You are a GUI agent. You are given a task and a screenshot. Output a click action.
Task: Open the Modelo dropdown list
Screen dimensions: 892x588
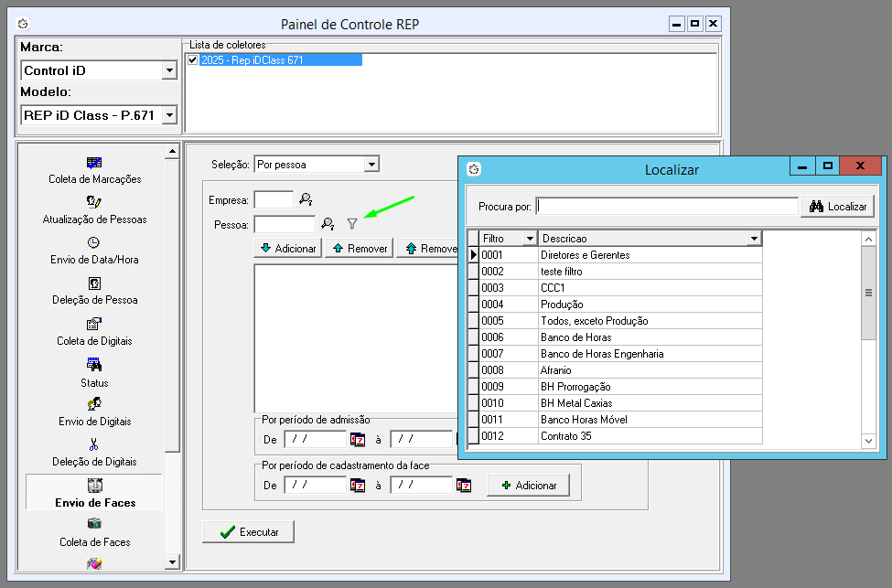[168, 116]
